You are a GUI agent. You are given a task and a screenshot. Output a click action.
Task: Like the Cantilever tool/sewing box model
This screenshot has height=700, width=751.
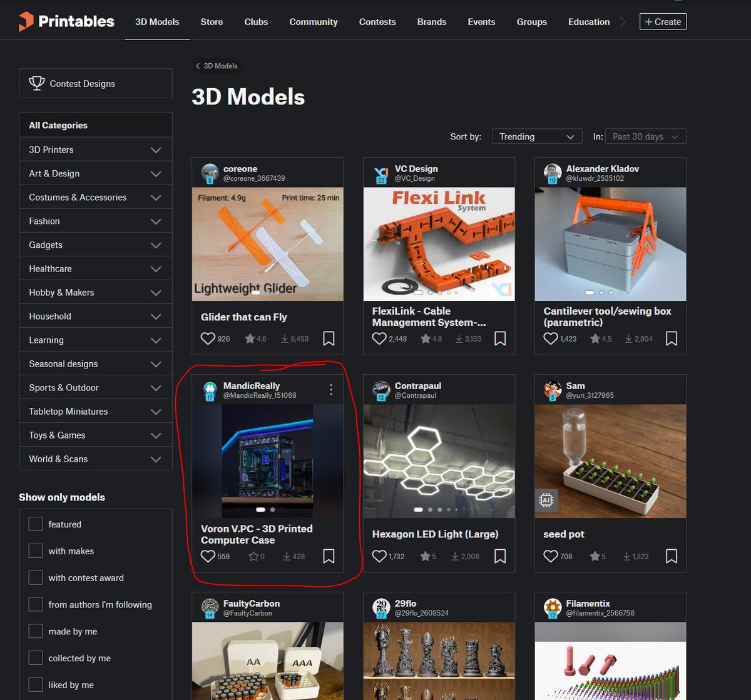pos(551,338)
